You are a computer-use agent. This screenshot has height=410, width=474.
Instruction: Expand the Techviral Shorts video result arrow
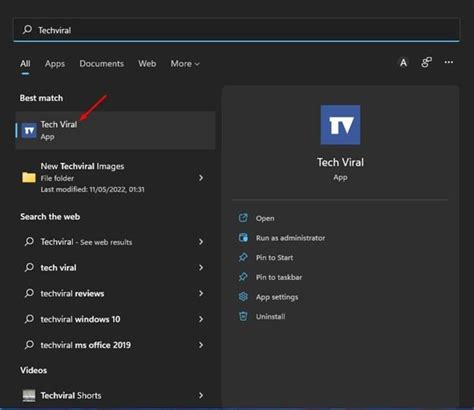(x=201, y=396)
